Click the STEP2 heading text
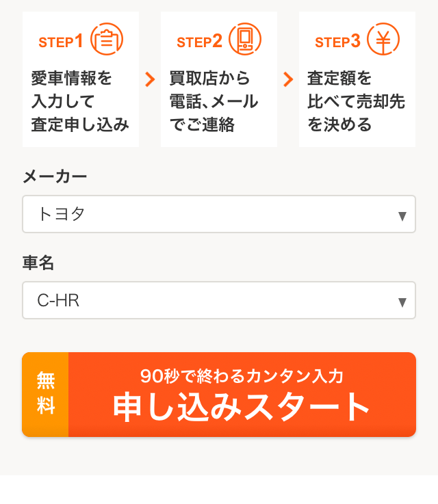 click(199, 42)
